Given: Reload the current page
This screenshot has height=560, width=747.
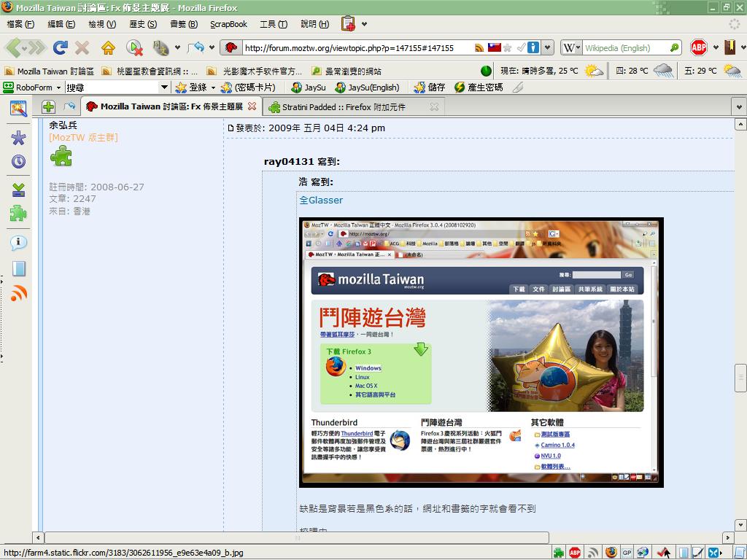Looking at the screenshot, I should pyautogui.click(x=60, y=48).
